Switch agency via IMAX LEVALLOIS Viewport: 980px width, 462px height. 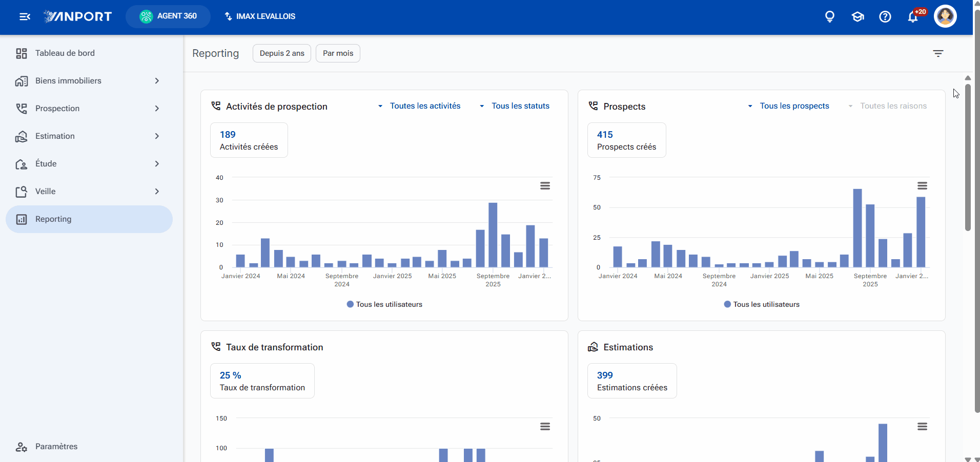pyautogui.click(x=260, y=16)
